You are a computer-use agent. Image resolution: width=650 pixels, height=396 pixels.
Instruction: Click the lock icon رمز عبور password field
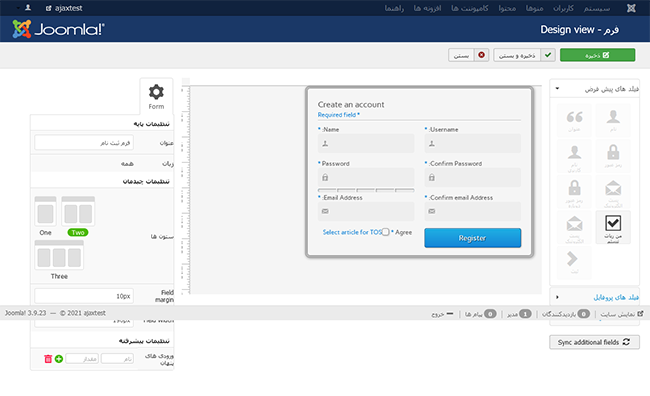click(613, 155)
